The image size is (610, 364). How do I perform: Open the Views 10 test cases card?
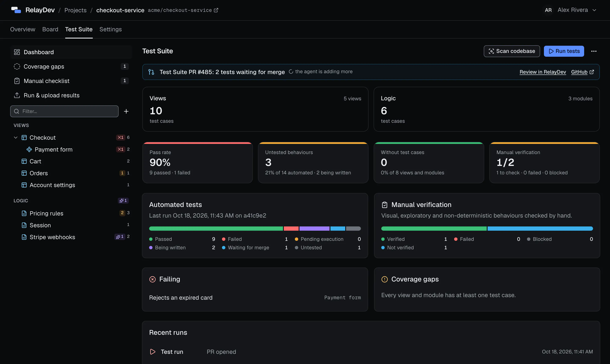pyautogui.click(x=255, y=109)
